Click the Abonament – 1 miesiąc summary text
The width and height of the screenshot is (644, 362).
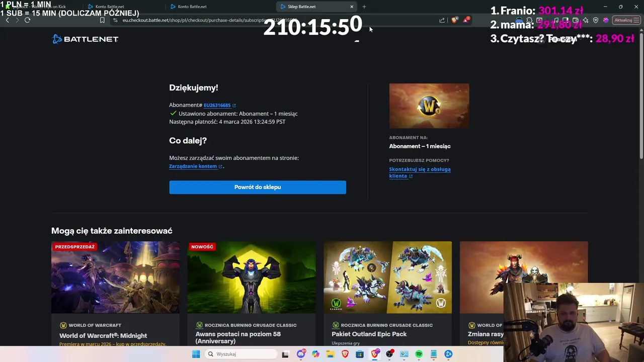[x=420, y=146]
